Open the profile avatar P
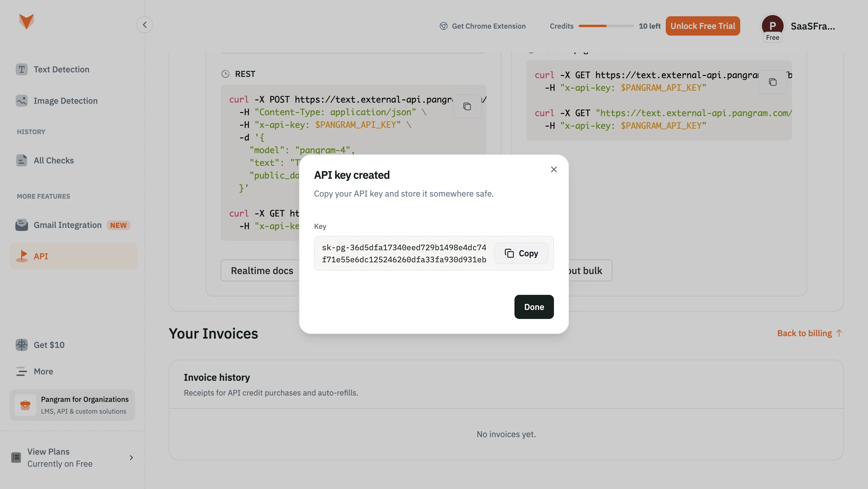Screen dimensions: 868x489 (x=772, y=26)
